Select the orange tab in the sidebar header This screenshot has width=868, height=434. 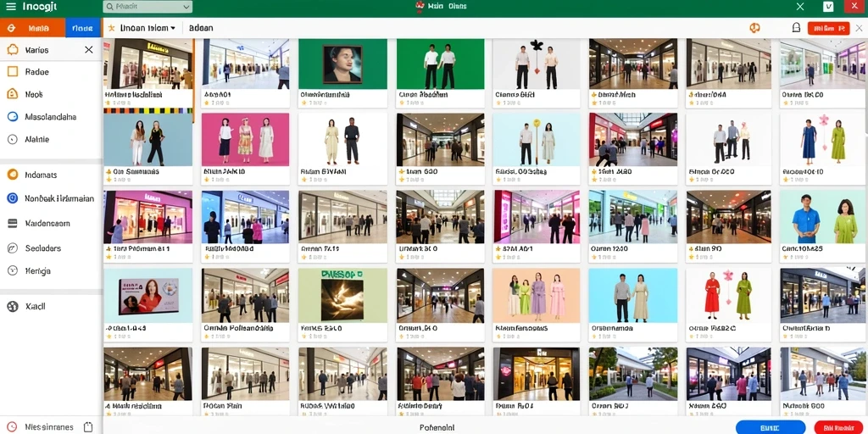(x=33, y=28)
